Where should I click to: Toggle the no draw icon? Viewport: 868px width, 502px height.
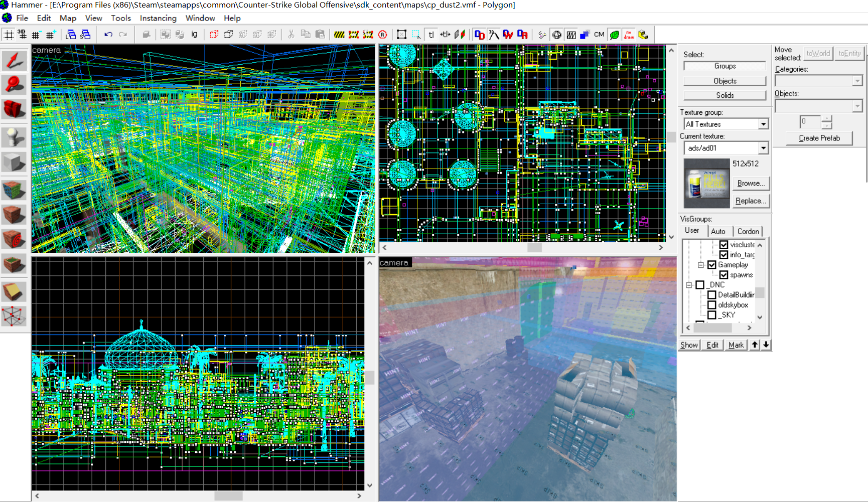[x=629, y=35]
